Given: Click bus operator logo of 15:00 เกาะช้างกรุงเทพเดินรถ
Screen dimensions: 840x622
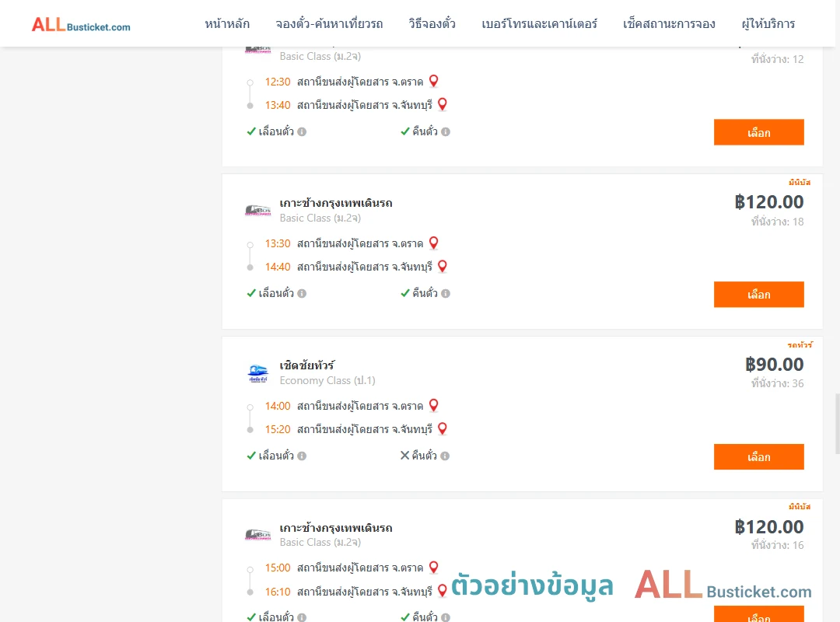Looking at the screenshot, I should (257, 534).
